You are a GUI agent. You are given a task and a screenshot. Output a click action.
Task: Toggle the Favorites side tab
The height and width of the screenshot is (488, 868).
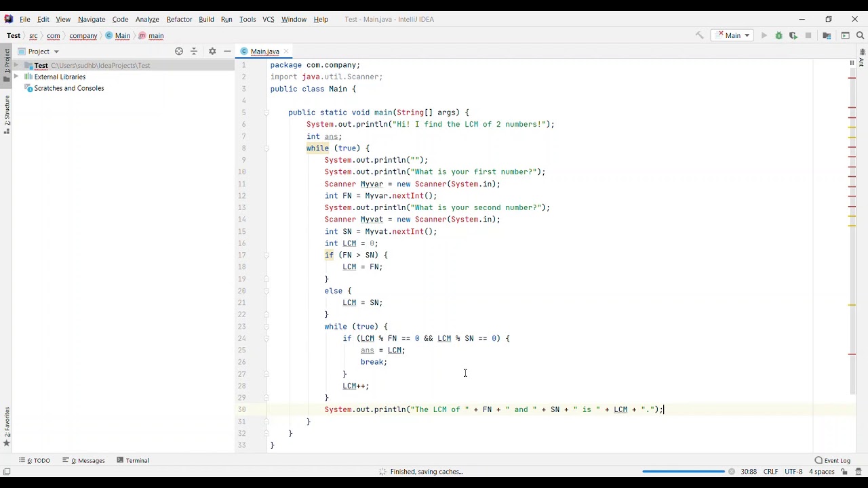(7, 426)
